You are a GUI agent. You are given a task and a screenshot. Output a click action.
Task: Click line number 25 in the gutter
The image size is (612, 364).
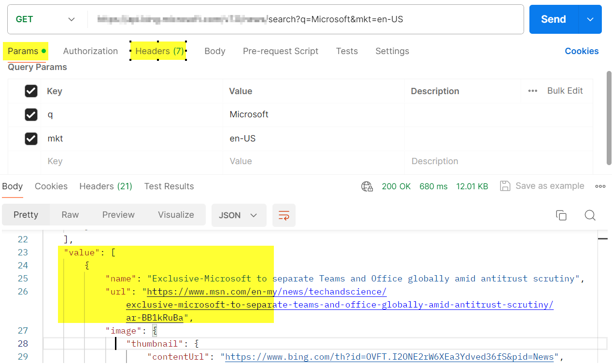coord(23,279)
